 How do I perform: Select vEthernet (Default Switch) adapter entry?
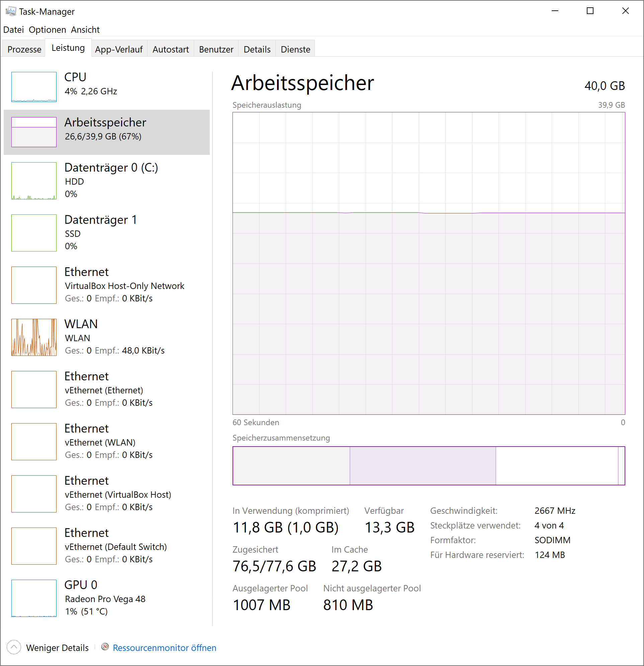pos(115,546)
